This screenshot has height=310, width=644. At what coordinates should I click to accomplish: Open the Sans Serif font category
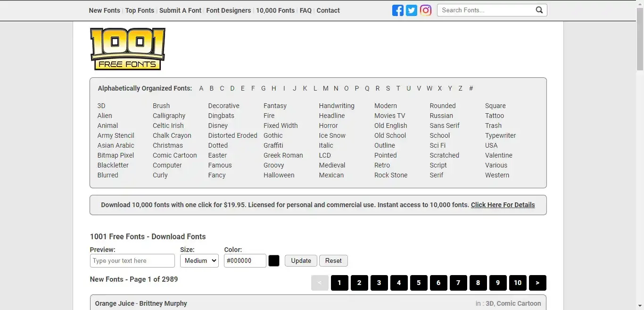coord(445,126)
